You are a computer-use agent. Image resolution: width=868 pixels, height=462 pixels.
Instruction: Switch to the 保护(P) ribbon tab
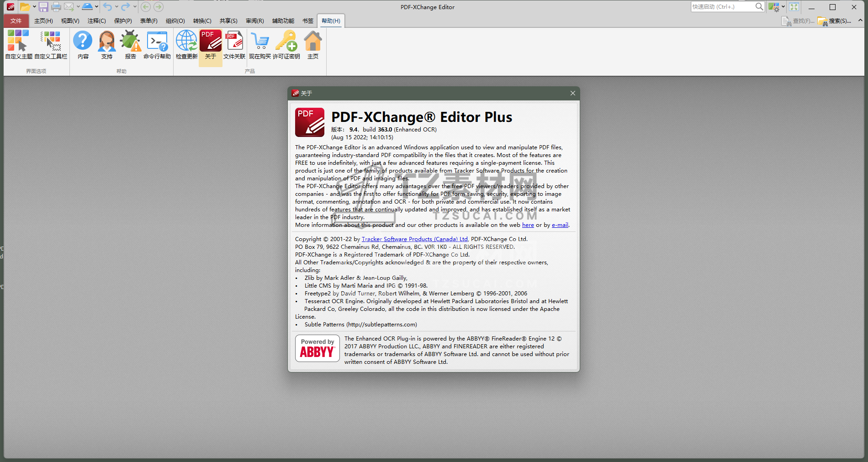[x=123, y=21]
